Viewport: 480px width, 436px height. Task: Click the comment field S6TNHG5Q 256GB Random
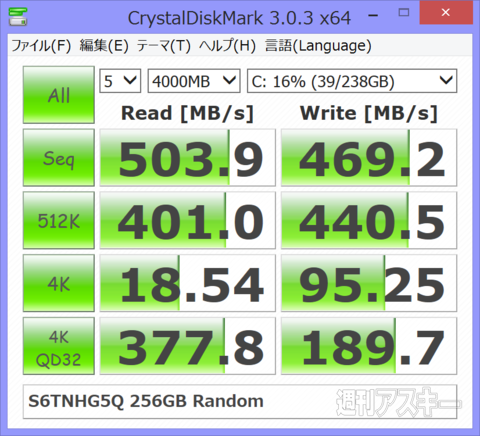(240, 402)
